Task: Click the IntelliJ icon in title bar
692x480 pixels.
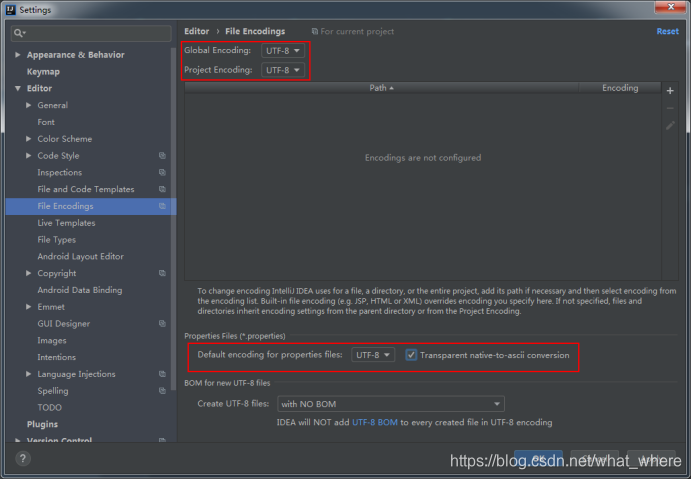Action: (x=11, y=10)
